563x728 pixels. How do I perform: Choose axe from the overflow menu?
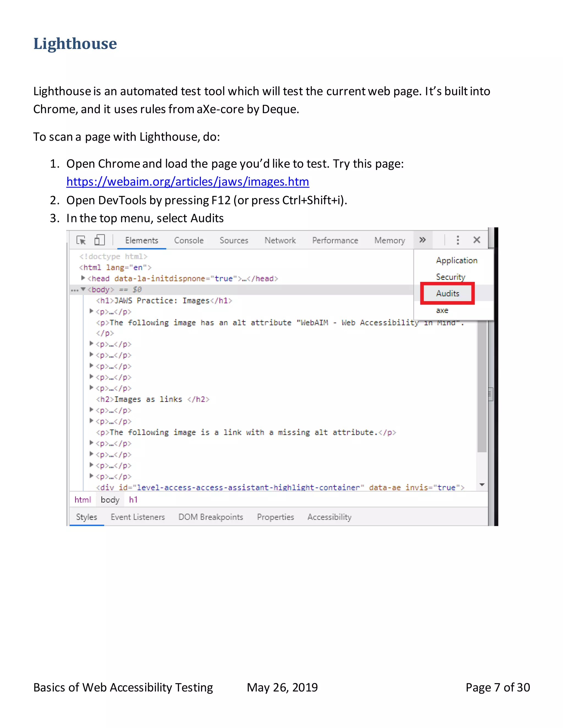[x=442, y=310]
